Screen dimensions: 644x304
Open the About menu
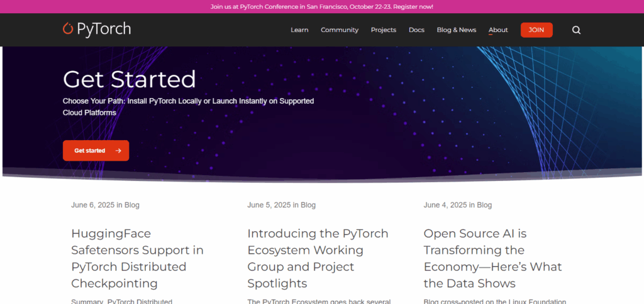(498, 30)
